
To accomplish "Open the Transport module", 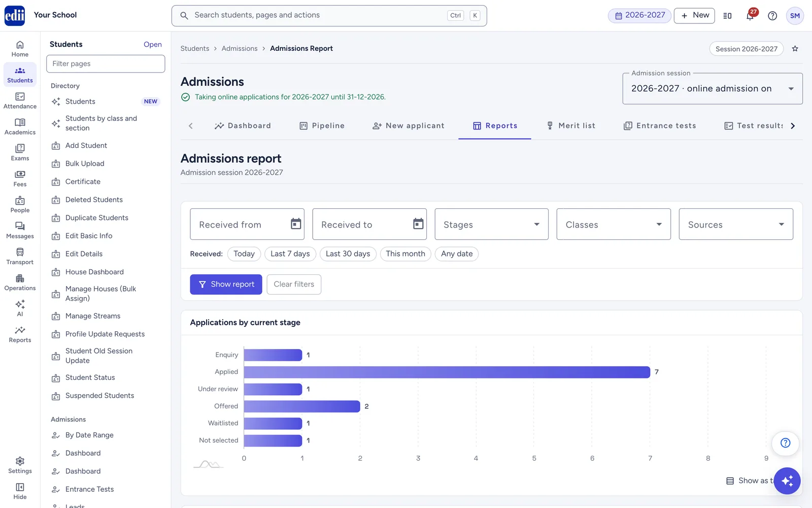I will tap(20, 256).
